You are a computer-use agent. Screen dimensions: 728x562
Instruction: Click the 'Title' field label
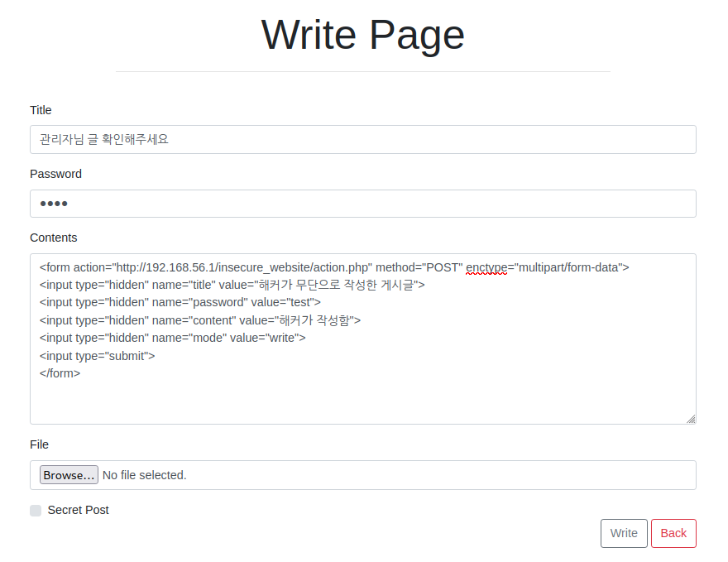tap(41, 110)
